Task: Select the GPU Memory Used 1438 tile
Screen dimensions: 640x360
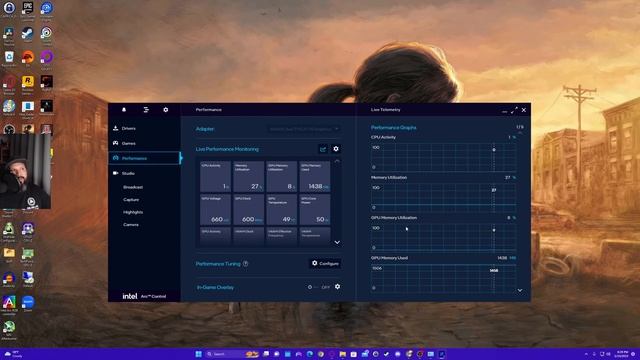Action: click(315, 176)
